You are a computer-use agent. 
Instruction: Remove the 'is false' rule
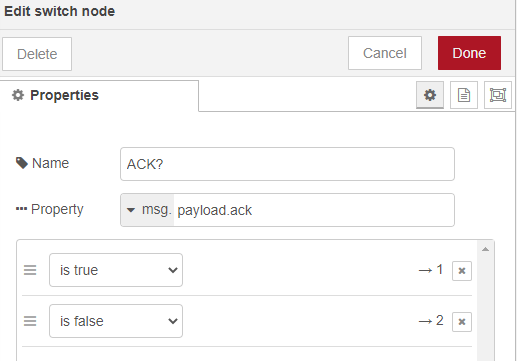coord(462,322)
